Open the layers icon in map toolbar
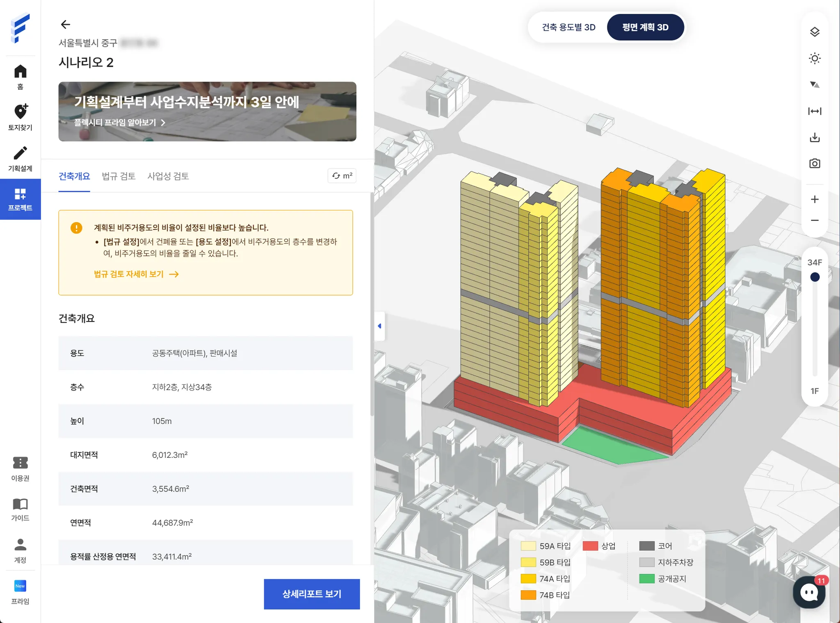This screenshot has height=623, width=840. (815, 32)
